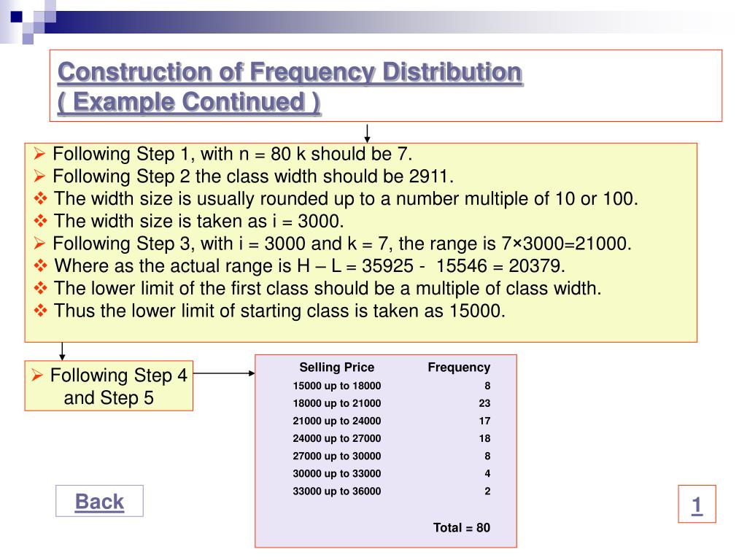Click the 'Selling Price' column header
The width and height of the screenshot is (747, 560).
pyautogui.click(x=337, y=367)
